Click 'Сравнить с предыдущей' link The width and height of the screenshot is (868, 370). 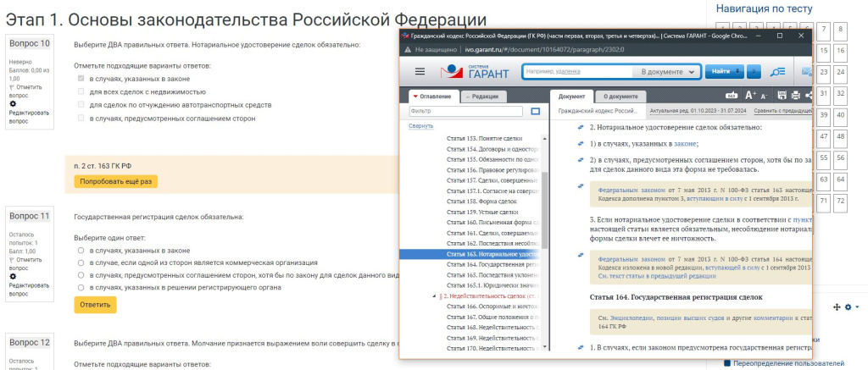pos(782,111)
